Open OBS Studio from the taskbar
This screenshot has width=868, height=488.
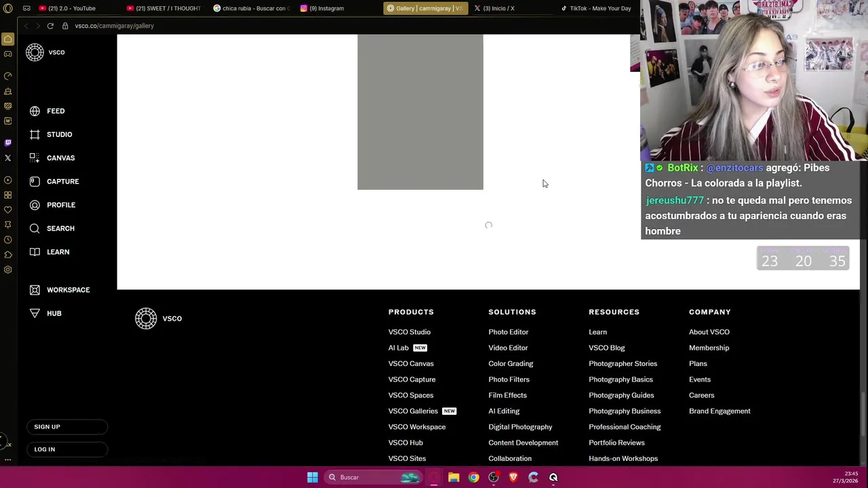click(x=494, y=477)
